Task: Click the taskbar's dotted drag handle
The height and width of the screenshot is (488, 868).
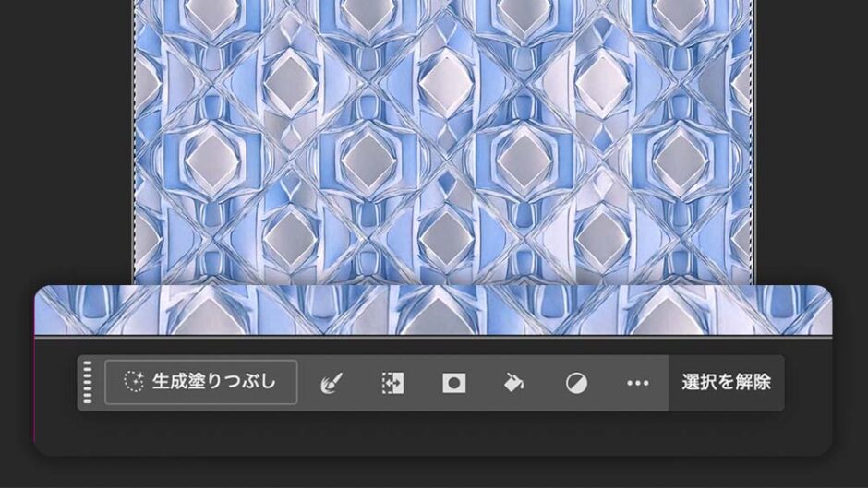Action: (88, 383)
